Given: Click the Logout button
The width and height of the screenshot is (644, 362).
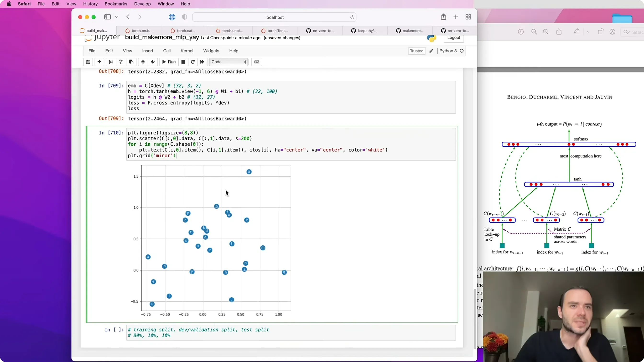Looking at the screenshot, I should click(x=454, y=38).
